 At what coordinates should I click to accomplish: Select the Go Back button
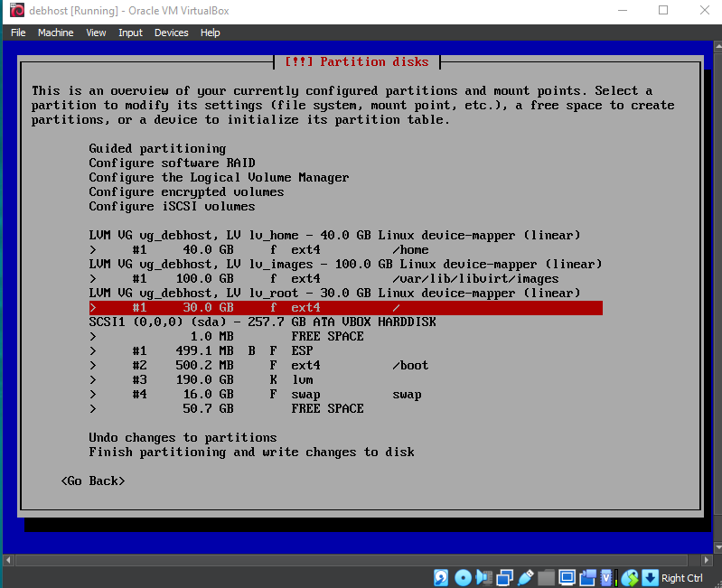tap(93, 481)
